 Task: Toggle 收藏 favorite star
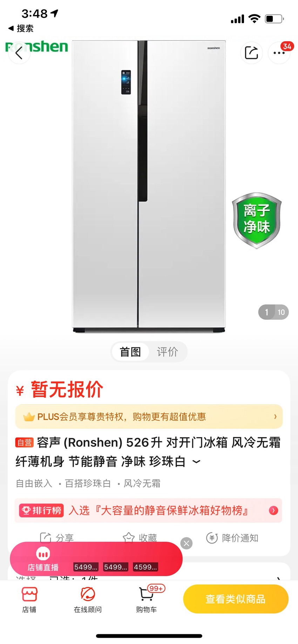[140, 538]
